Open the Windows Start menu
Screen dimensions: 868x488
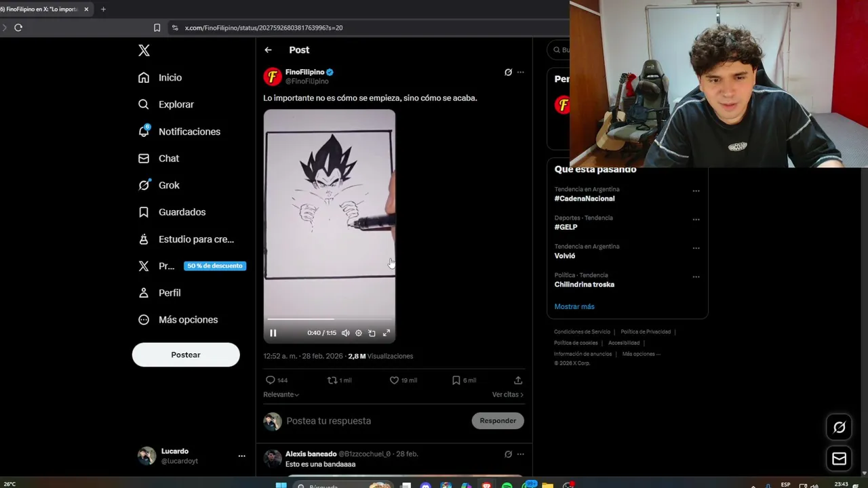(281, 485)
